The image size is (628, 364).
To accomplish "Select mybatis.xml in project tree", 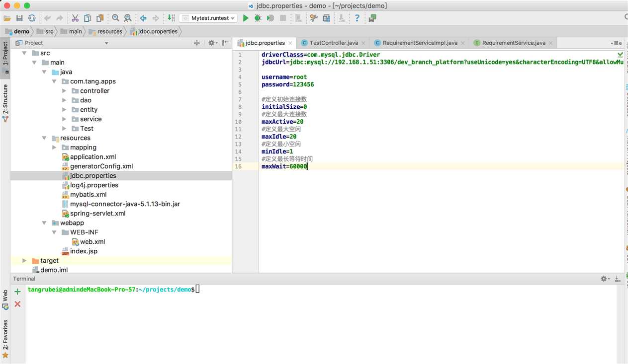I will pyautogui.click(x=89, y=195).
